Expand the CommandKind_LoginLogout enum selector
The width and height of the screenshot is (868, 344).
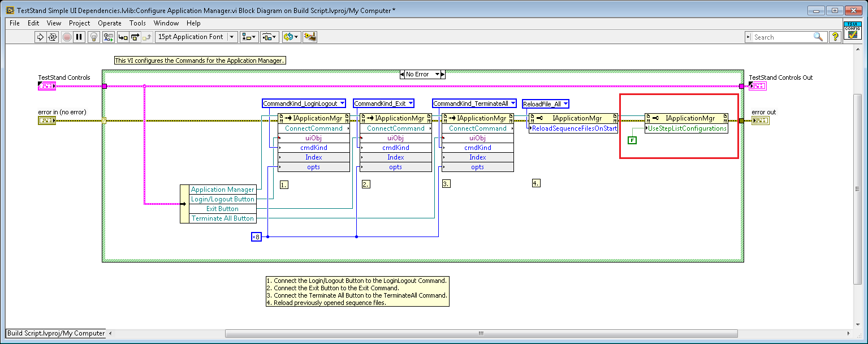tap(342, 104)
